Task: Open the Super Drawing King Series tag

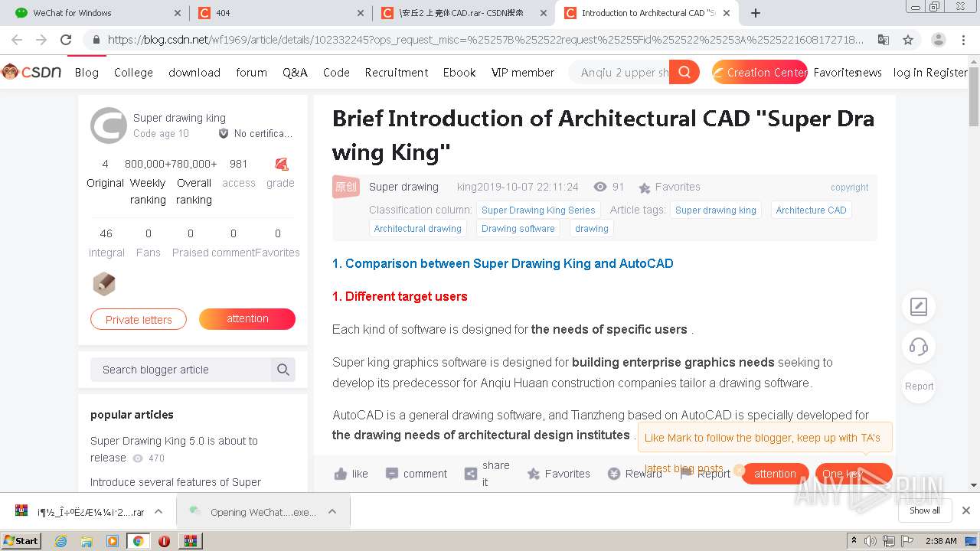Action: click(x=538, y=210)
